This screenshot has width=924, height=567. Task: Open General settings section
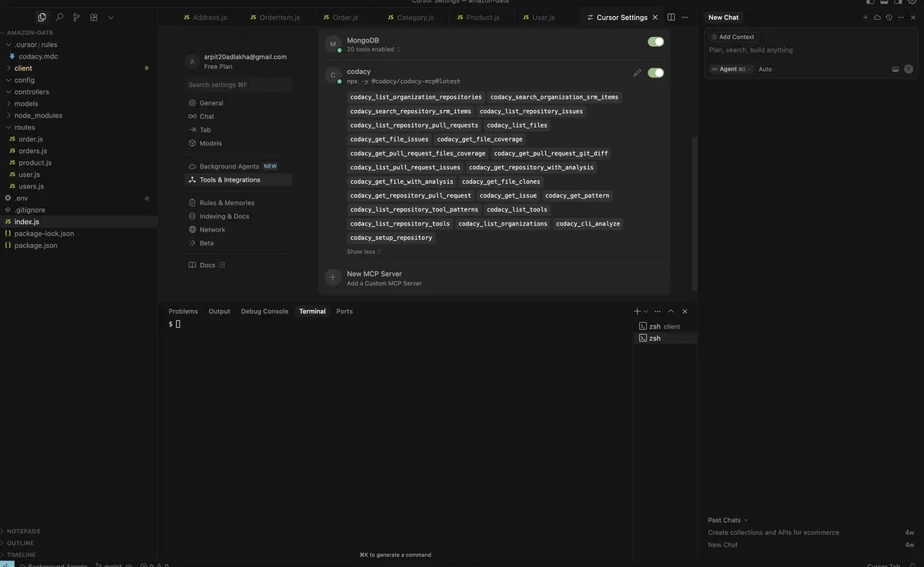pyautogui.click(x=211, y=103)
